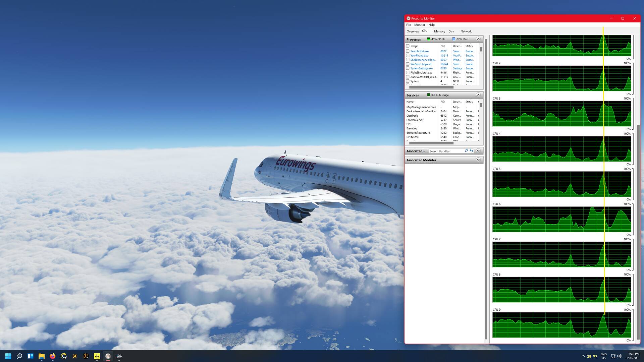Check the System process checkbox

[408, 81]
